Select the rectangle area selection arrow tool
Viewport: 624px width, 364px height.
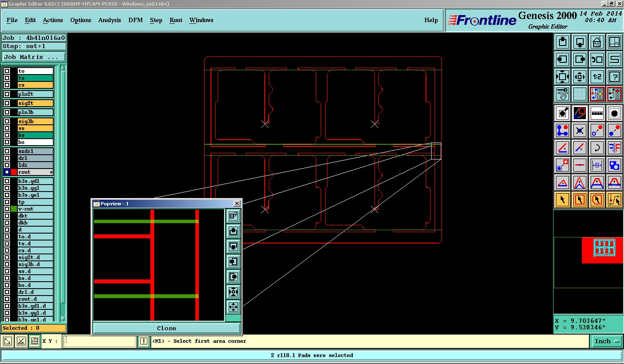(580, 200)
